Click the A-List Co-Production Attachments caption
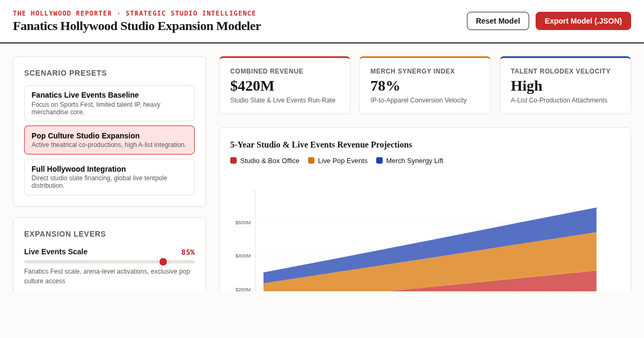 pyautogui.click(x=559, y=100)
